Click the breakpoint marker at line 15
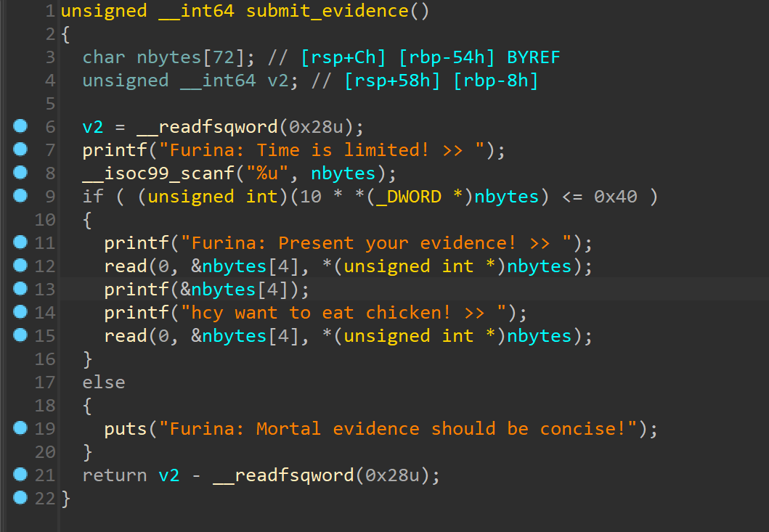 (x=20, y=335)
